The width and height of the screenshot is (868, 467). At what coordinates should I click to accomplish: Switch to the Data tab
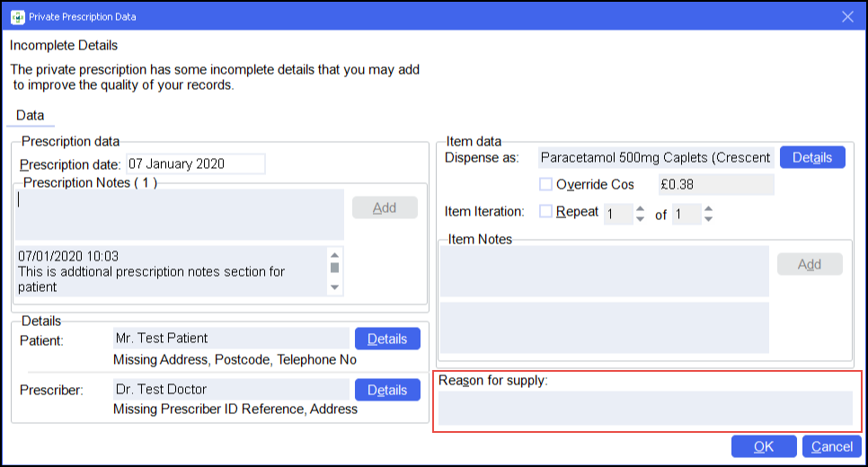(x=31, y=116)
